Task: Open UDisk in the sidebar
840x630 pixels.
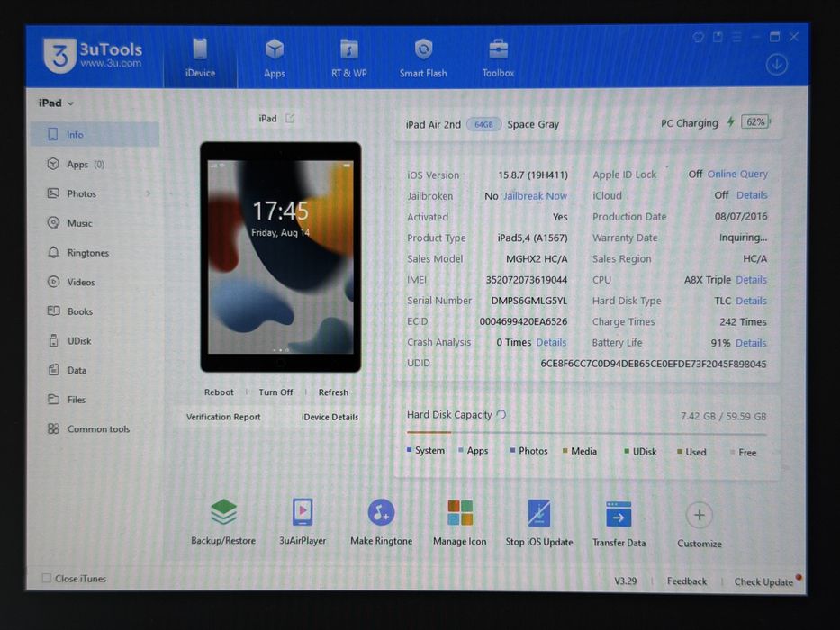Action: point(95,341)
